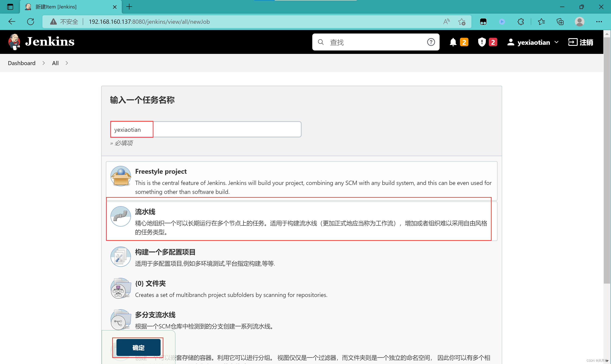Open the extensions puzzle icon

point(520,22)
